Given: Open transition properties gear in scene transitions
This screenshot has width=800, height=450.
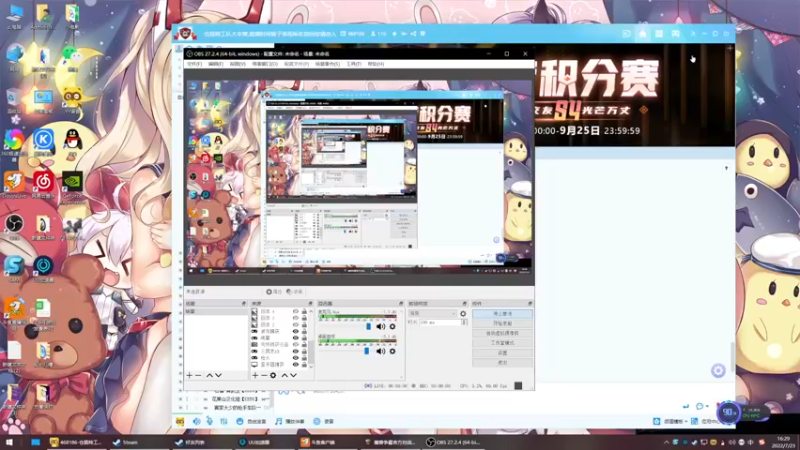Looking at the screenshot, I should [x=463, y=314].
